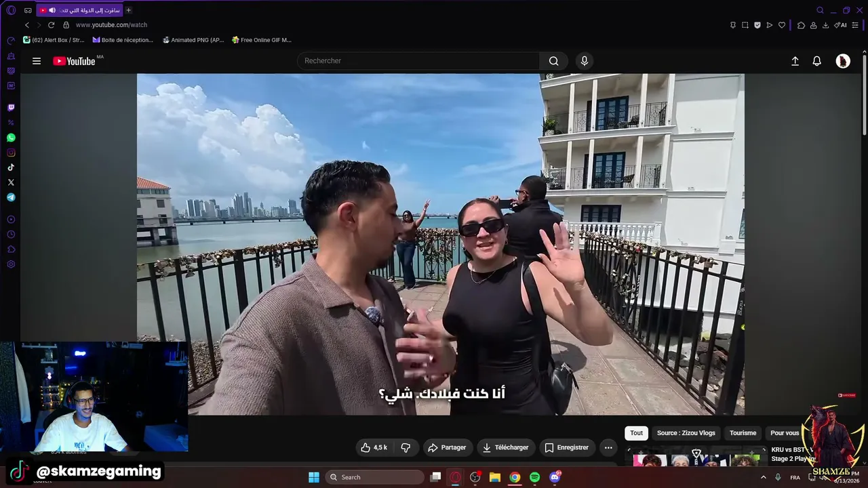Select the Source : Zizou Vlogs chip
Screen dimensions: 868x488
pyautogui.click(x=686, y=433)
